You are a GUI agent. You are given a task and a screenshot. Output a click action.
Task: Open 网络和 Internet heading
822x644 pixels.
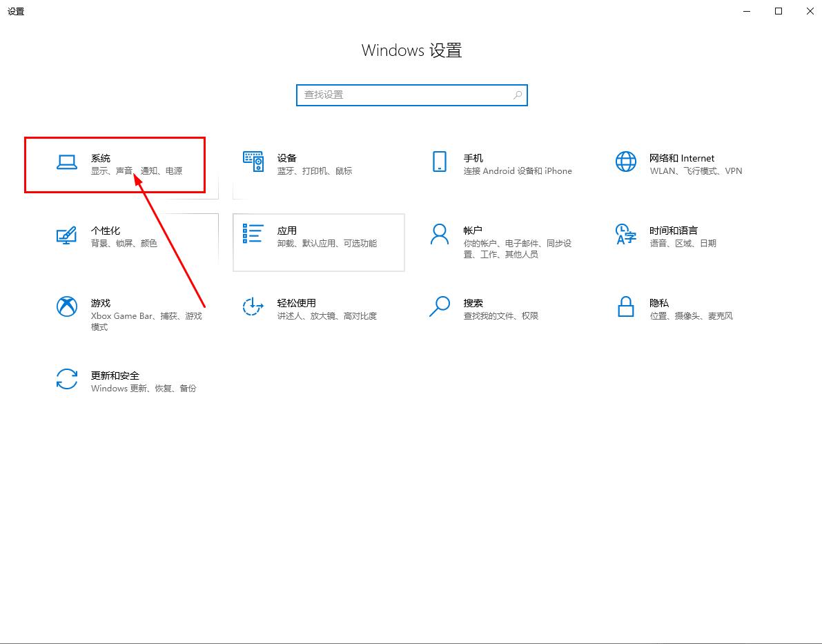click(x=681, y=158)
